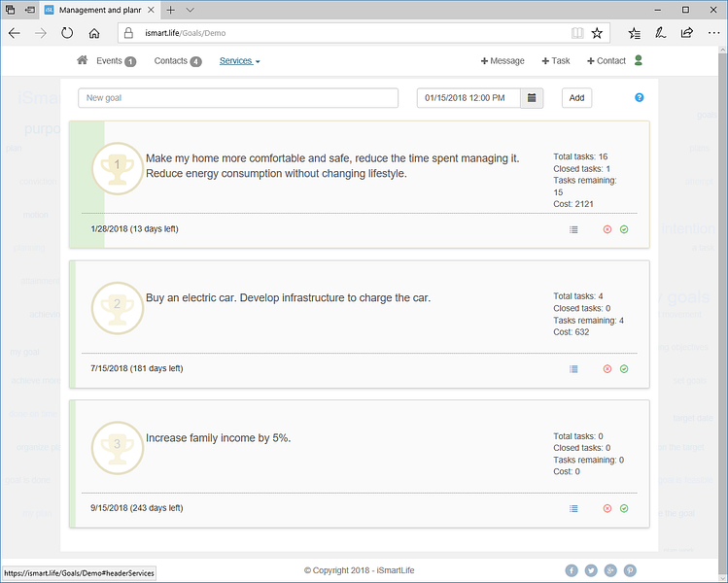728x583 pixels.
Task: Show the tab preview chevron
Action: click(x=190, y=10)
